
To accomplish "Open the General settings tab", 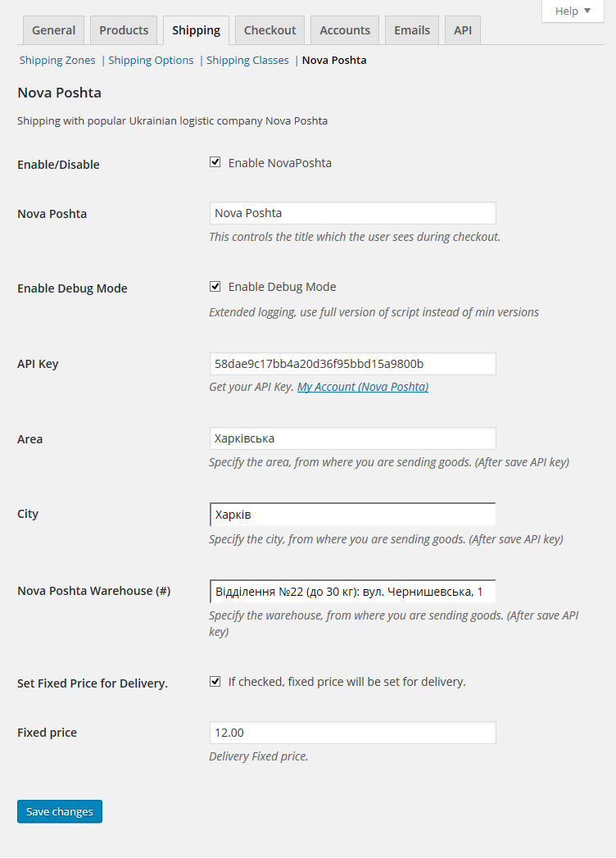I will [54, 30].
